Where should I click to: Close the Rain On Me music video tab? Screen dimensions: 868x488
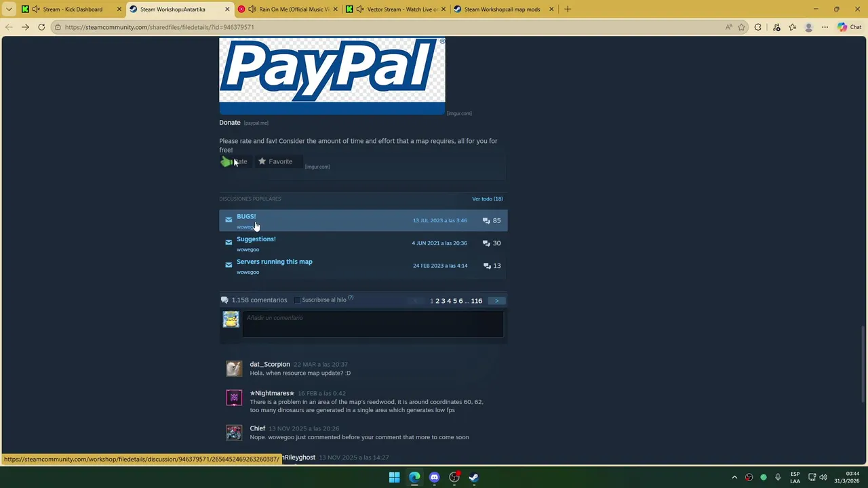pyautogui.click(x=336, y=9)
